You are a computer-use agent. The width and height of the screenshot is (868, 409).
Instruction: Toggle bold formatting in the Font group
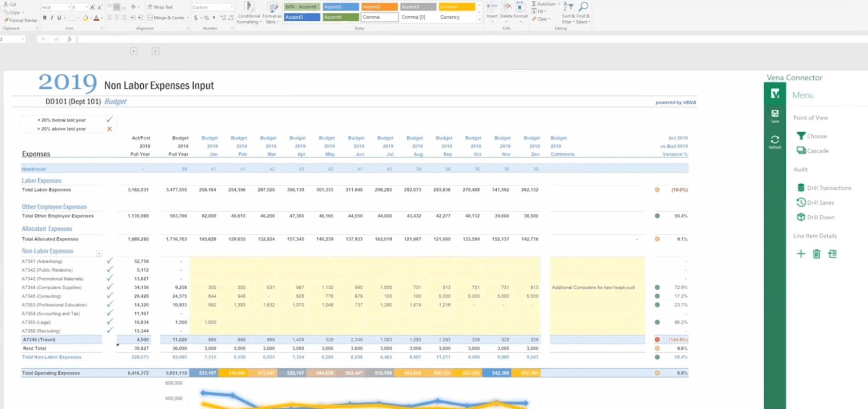(45, 18)
